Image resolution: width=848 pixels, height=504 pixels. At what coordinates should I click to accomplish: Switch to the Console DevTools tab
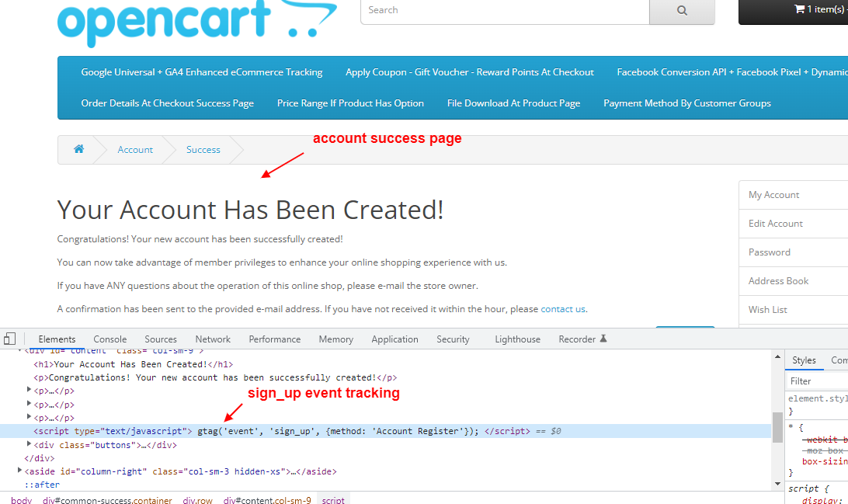pyautogui.click(x=109, y=339)
